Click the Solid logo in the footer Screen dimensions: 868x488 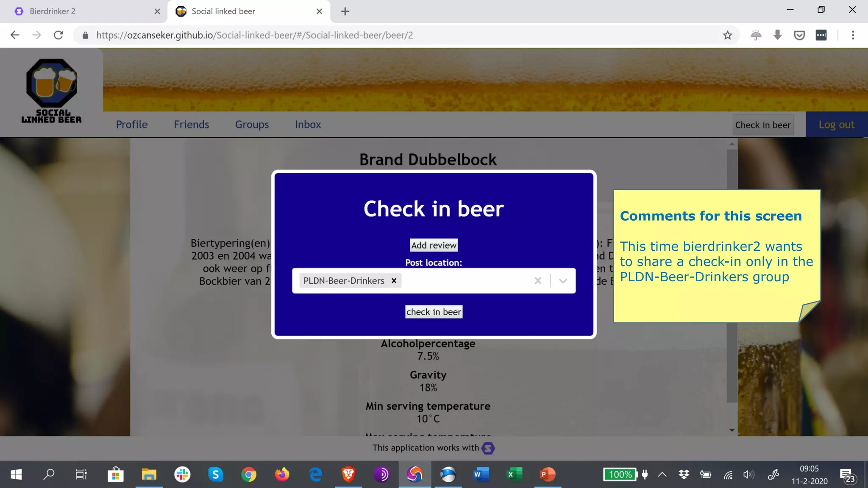[488, 448]
